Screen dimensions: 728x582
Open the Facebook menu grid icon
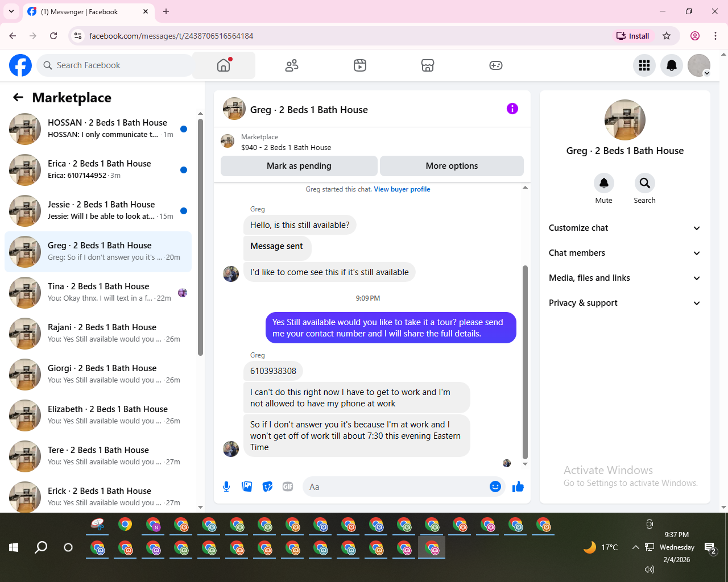(644, 65)
